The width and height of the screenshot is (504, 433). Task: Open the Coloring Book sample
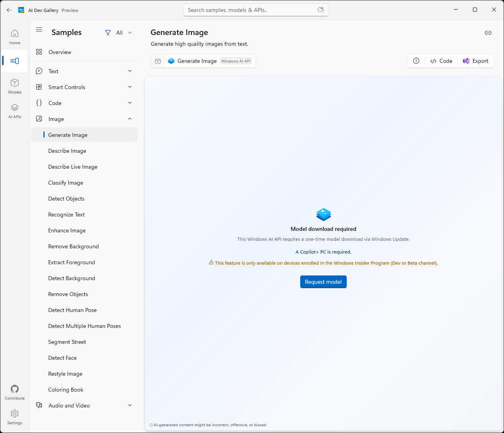point(84,390)
